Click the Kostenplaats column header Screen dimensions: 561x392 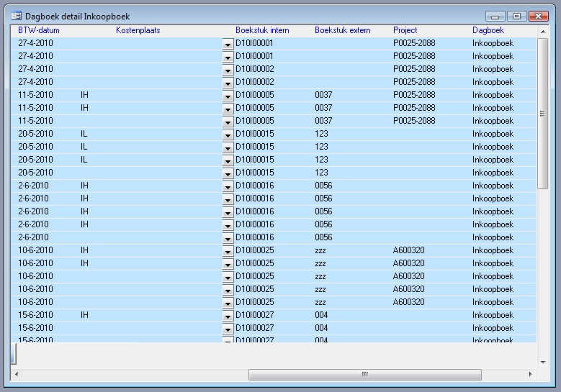click(x=138, y=30)
